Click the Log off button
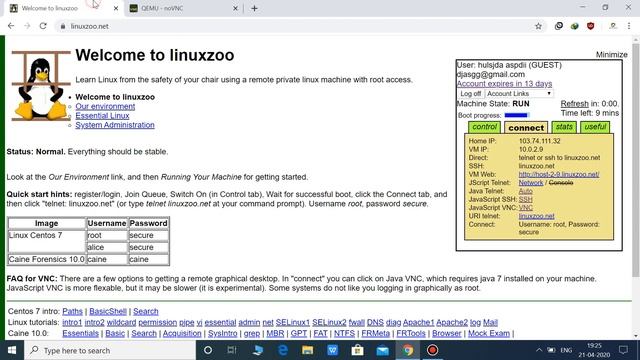 coord(471,93)
